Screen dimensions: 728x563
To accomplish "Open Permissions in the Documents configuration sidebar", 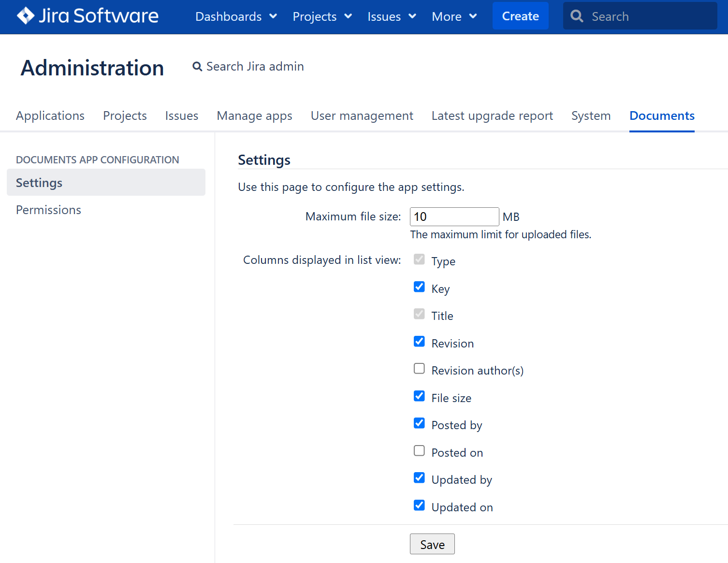I will click(x=48, y=210).
